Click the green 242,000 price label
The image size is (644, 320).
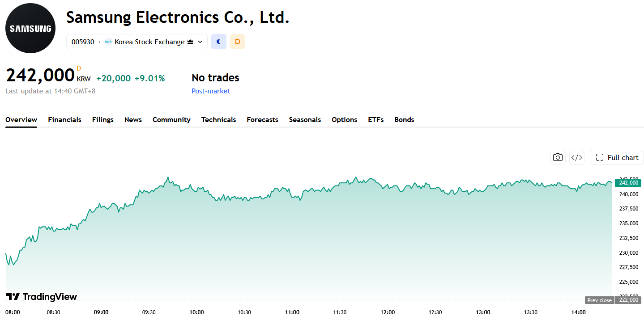[628, 183]
